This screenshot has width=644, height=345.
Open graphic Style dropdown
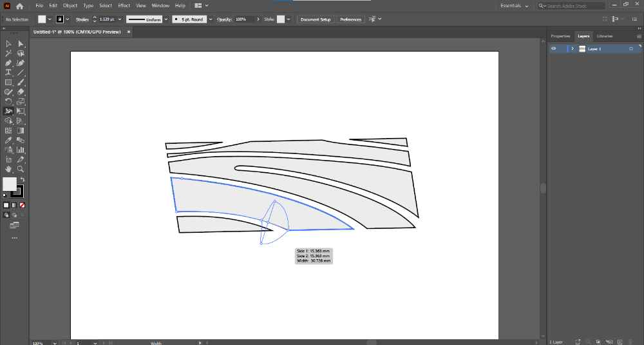289,19
